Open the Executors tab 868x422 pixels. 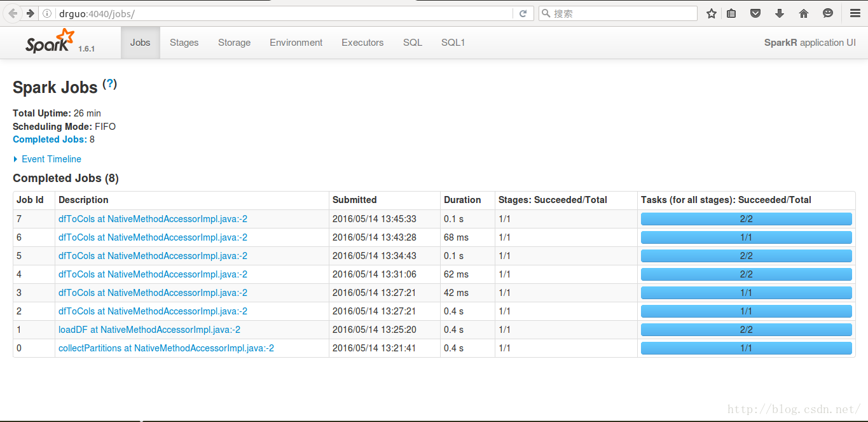point(362,43)
